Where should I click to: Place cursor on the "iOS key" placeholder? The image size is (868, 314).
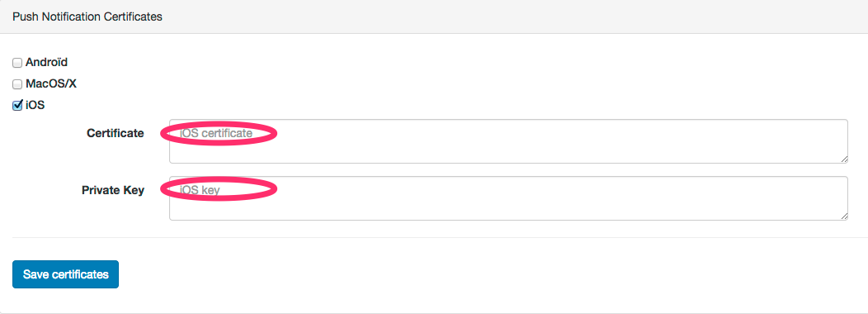(x=200, y=190)
